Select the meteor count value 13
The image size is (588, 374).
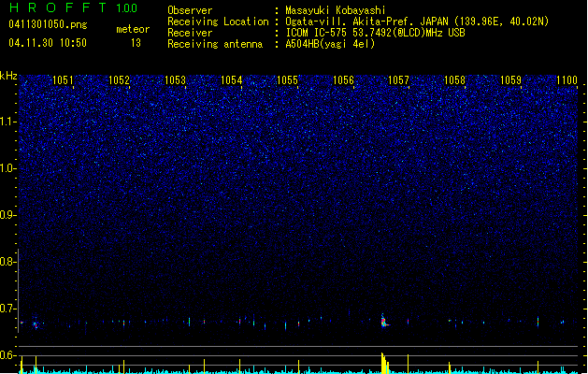136,43
